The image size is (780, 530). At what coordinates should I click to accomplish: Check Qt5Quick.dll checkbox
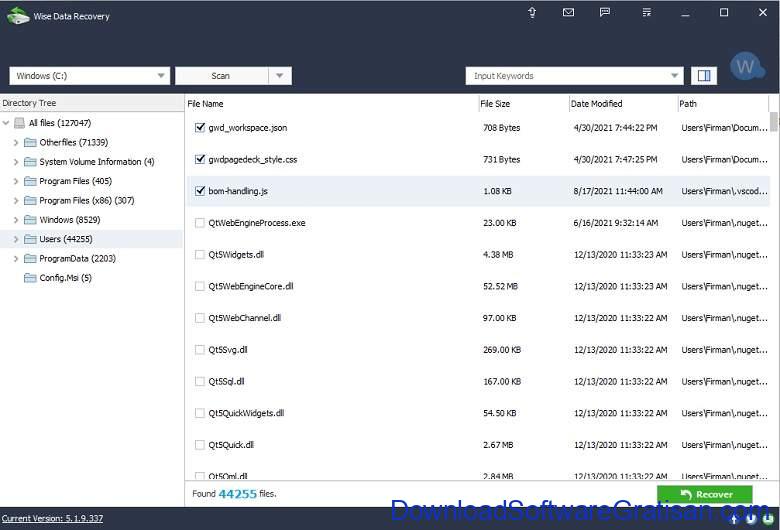(x=199, y=444)
